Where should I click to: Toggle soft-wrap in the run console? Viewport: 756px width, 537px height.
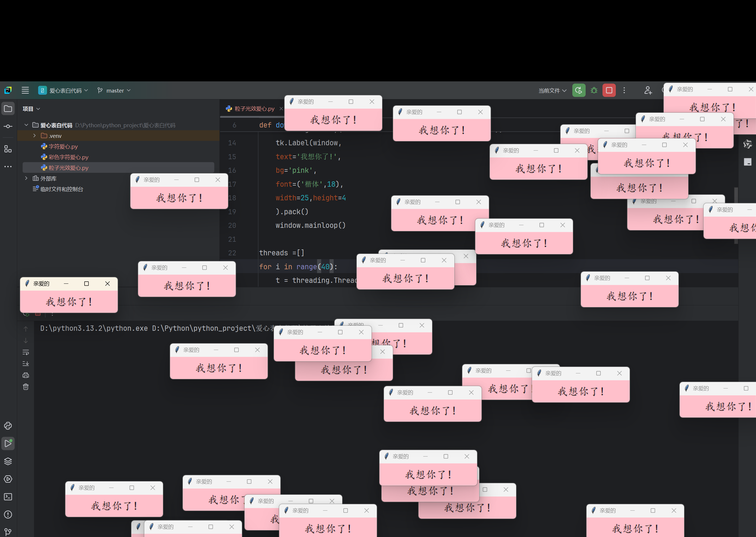point(26,352)
